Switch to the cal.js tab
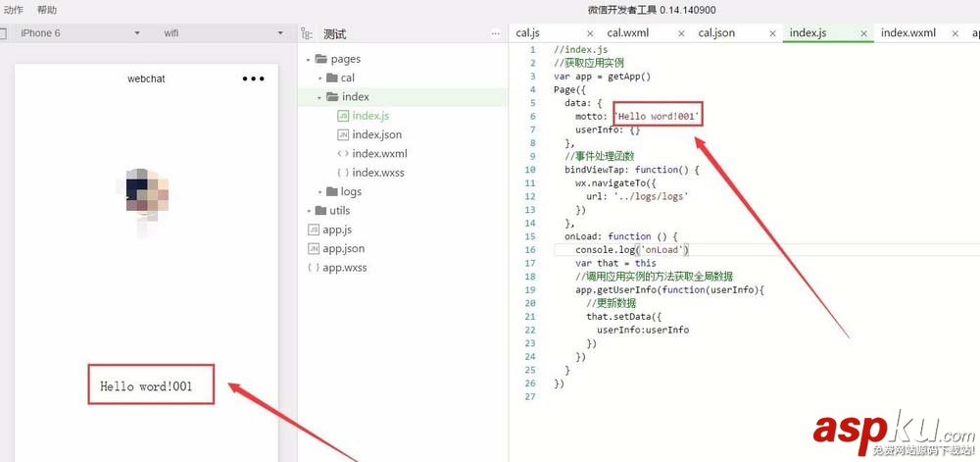Screen dimensions: 980x462 tap(527, 33)
